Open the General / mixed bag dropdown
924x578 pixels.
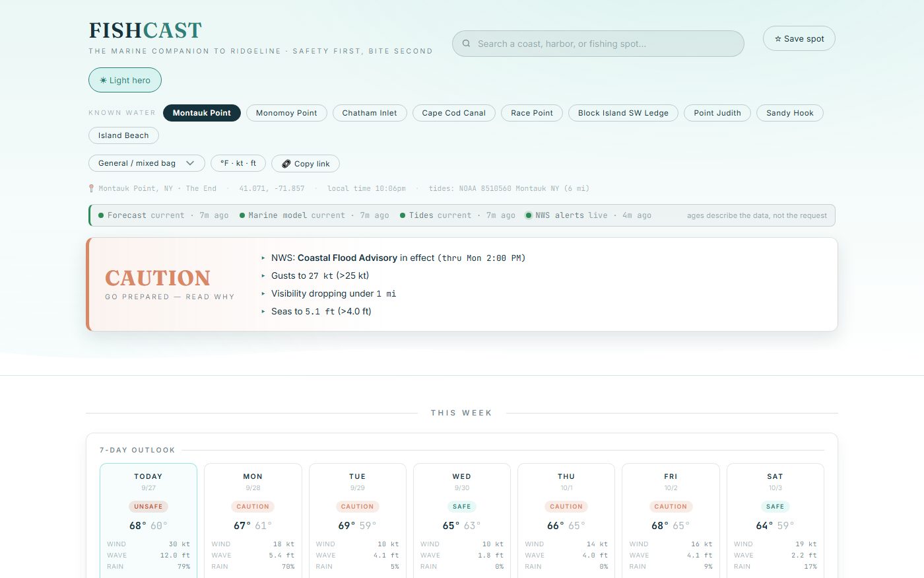[147, 163]
